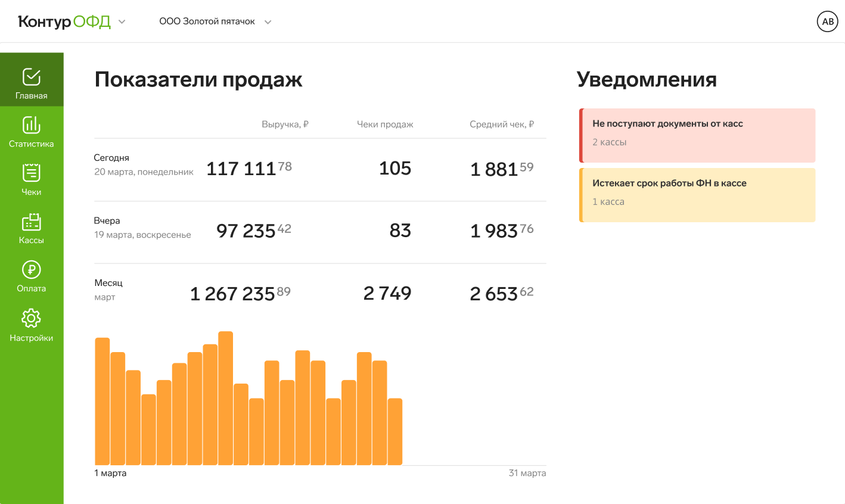Click the Выручка, ₽ column header
Viewport: 845px width, 504px height.
(x=285, y=125)
